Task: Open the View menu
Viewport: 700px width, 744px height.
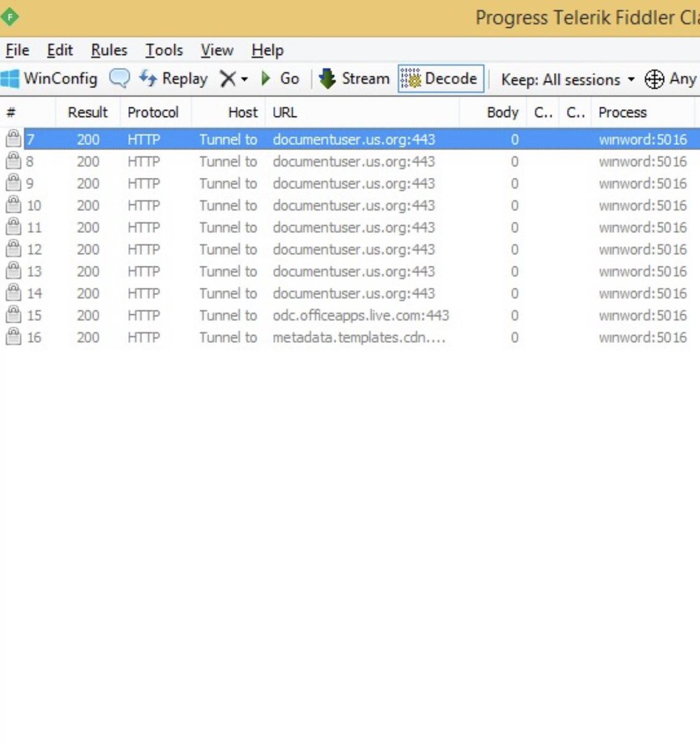Action: (x=217, y=50)
